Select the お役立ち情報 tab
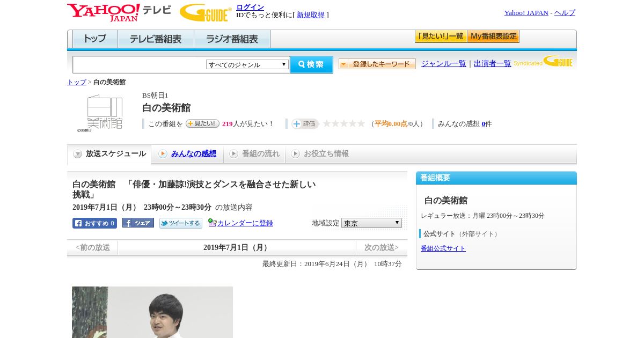 tap(320, 154)
